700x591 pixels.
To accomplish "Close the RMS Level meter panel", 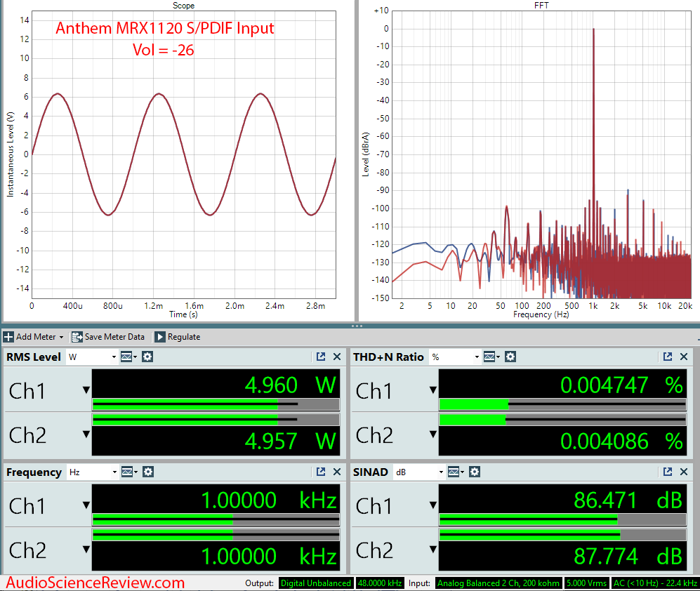I will 337,357.
